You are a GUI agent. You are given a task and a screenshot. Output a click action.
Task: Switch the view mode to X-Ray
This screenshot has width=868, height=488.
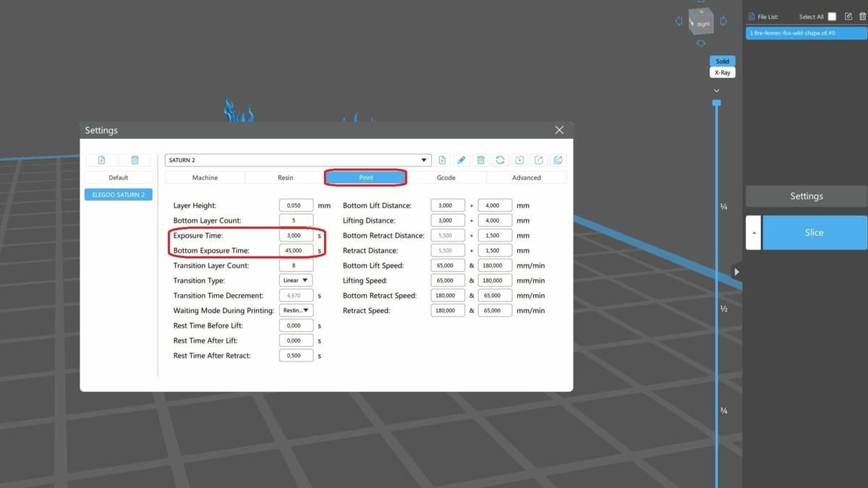722,73
